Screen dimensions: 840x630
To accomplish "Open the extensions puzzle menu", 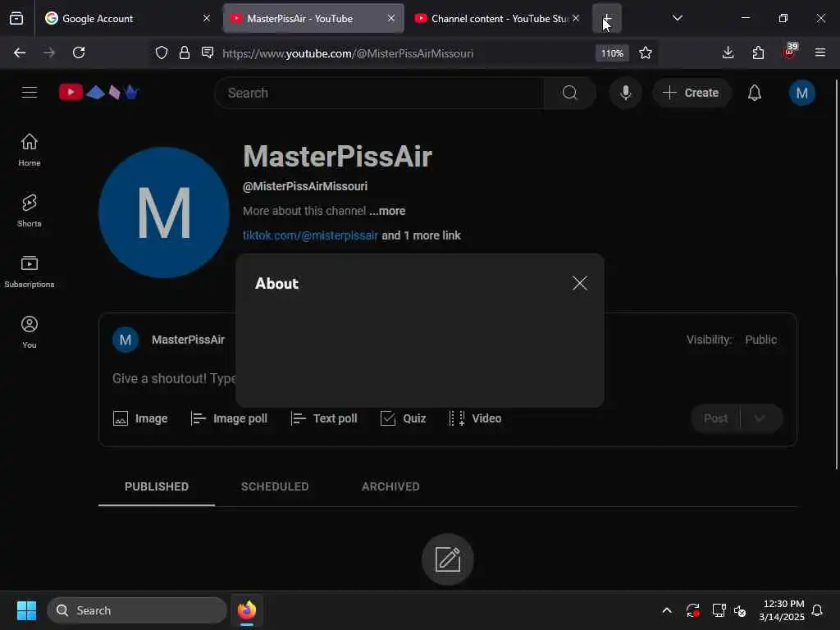I will [x=758, y=52].
